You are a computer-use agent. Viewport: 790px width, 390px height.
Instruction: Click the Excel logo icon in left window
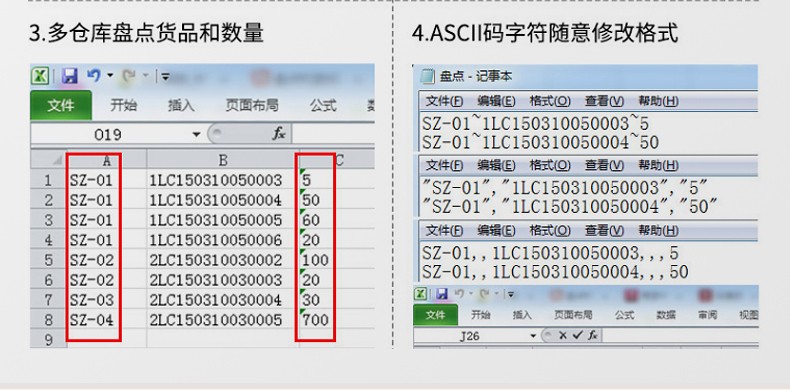pyautogui.click(x=40, y=77)
